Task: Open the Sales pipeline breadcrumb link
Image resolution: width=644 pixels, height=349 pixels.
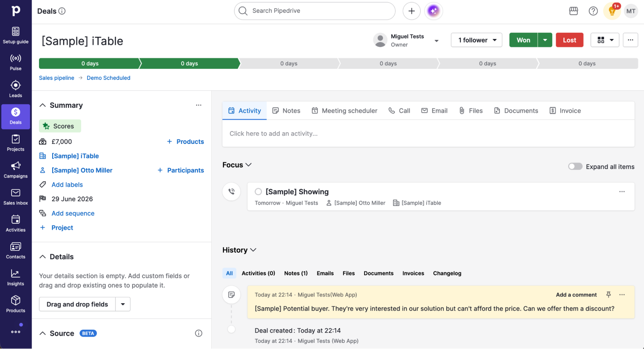Action: (x=56, y=78)
